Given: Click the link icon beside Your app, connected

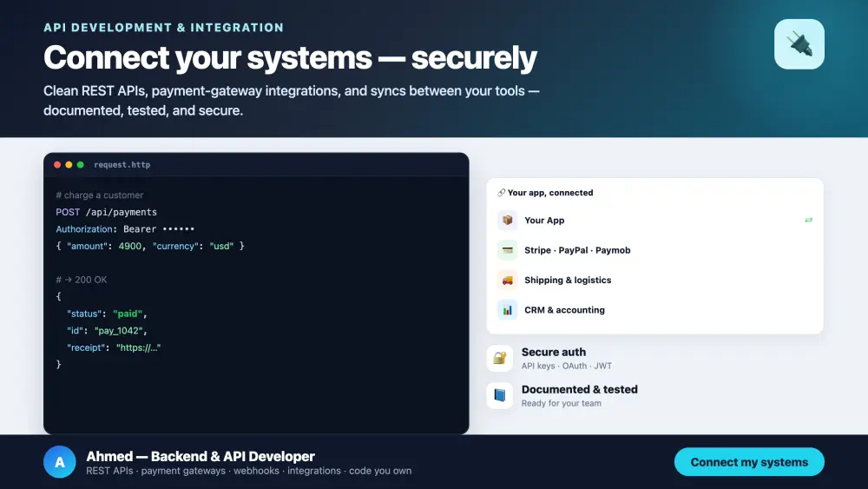Looking at the screenshot, I should click(501, 193).
